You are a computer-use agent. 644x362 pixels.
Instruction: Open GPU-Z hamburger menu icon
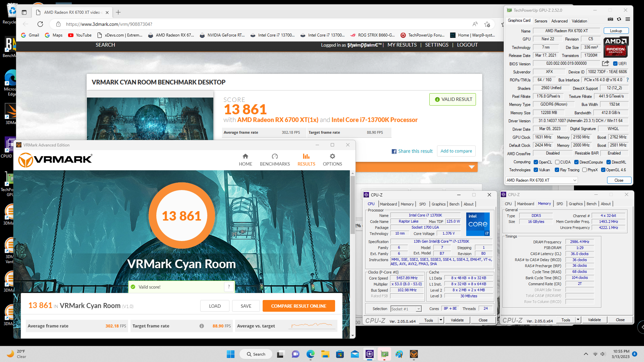coord(628,19)
